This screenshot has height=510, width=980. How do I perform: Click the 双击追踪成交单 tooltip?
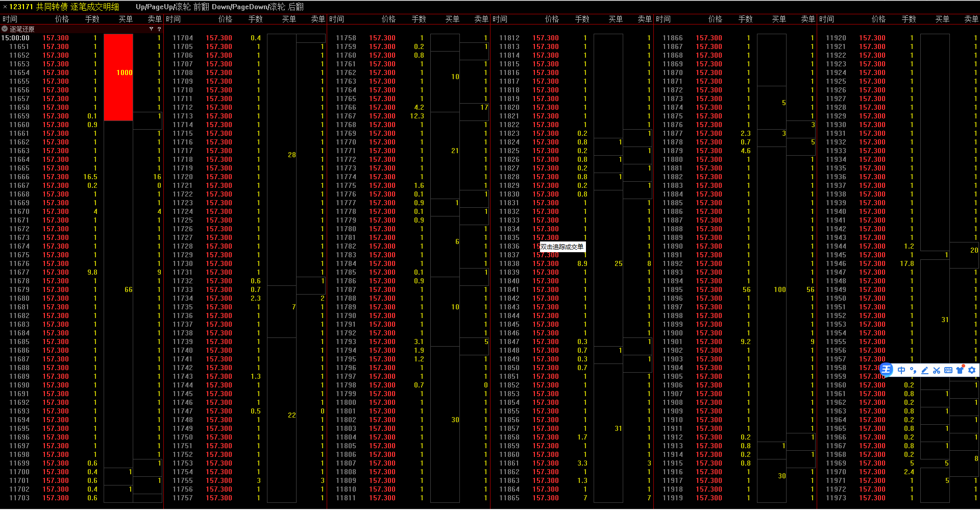pyautogui.click(x=561, y=247)
